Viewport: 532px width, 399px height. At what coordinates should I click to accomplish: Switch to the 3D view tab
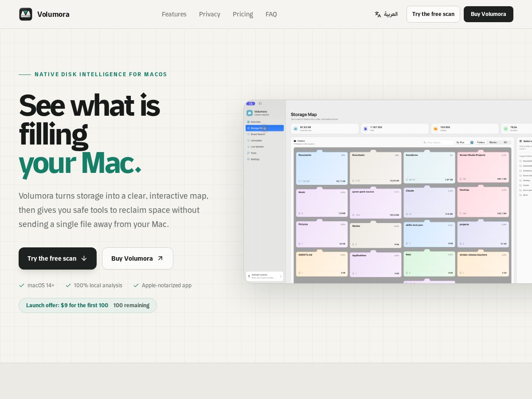(x=505, y=142)
